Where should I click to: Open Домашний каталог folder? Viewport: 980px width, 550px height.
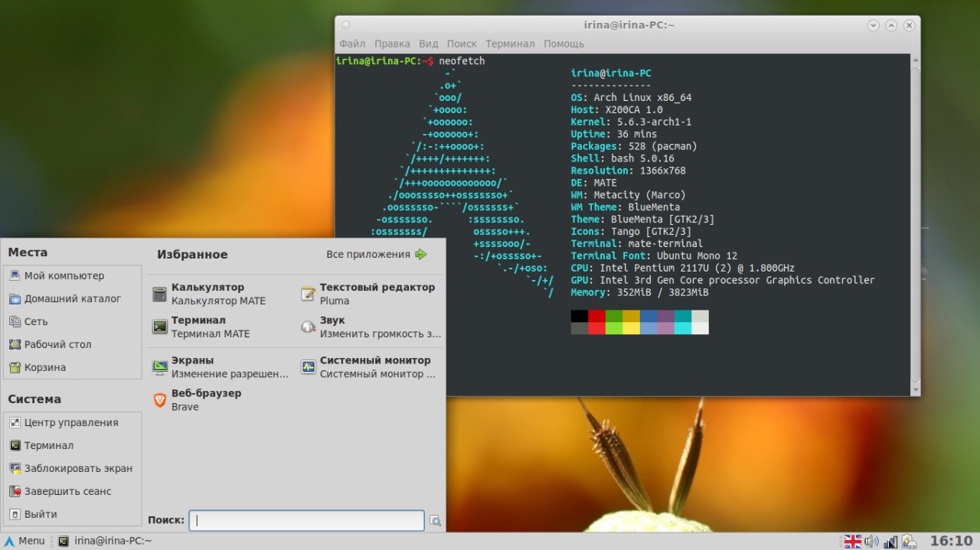(x=73, y=298)
